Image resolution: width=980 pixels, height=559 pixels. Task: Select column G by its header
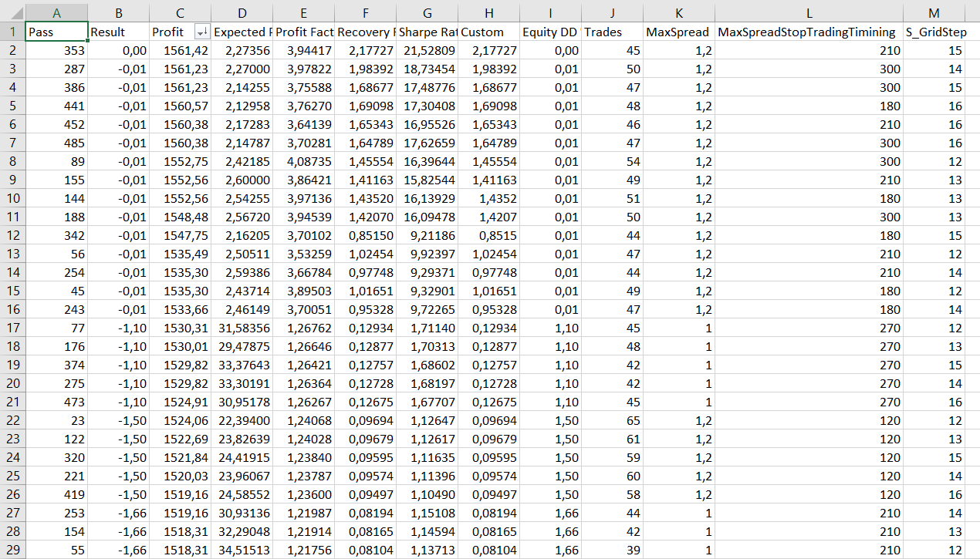pos(427,12)
